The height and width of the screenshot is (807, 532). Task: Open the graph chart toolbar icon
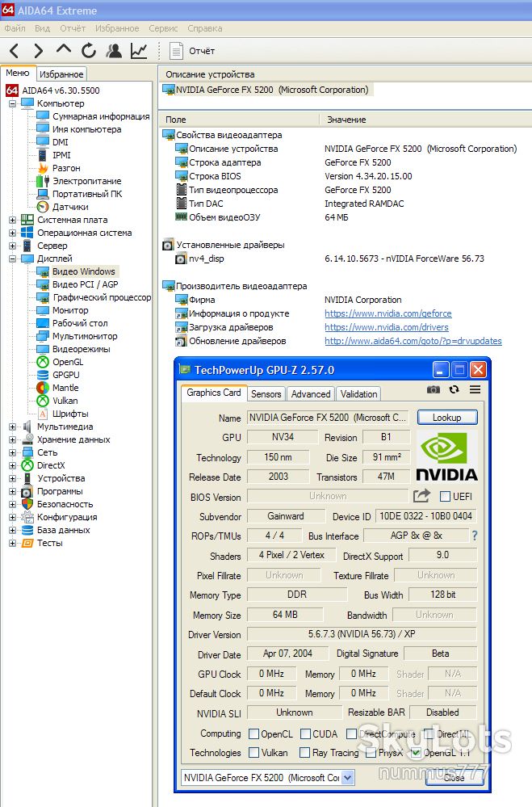(139, 50)
